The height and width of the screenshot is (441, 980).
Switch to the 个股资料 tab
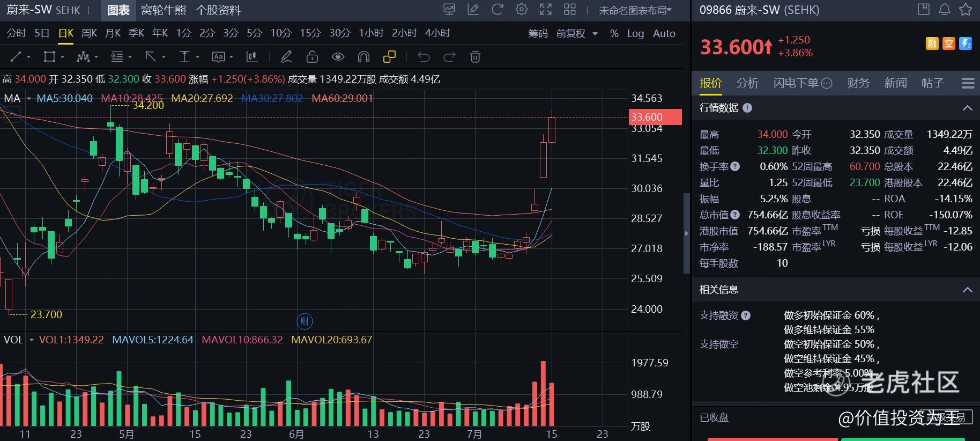(218, 10)
